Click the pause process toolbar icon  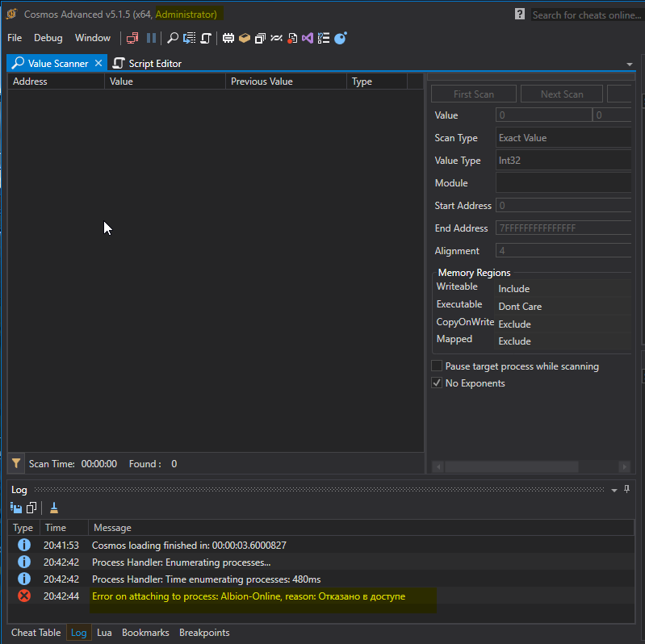[152, 38]
